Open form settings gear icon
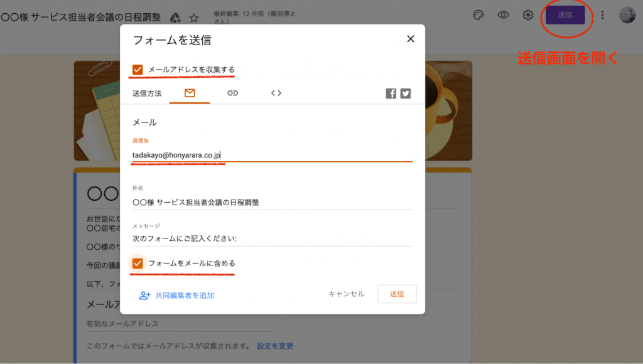Image resolution: width=643 pixels, height=364 pixels. coord(528,15)
